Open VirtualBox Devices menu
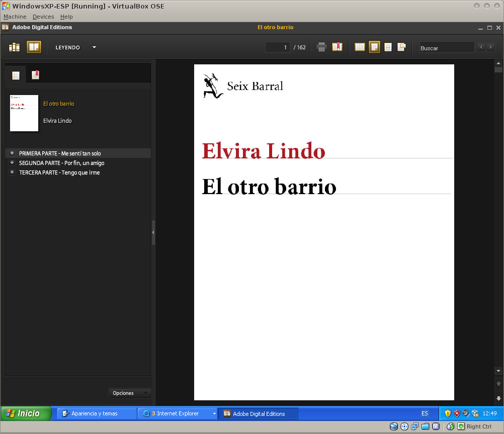This screenshot has height=434, width=504. (43, 17)
